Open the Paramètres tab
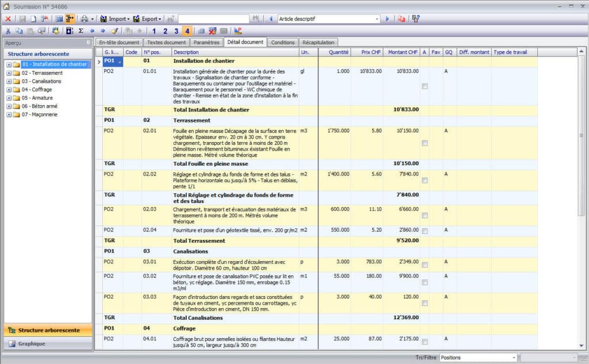 click(206, 43)
